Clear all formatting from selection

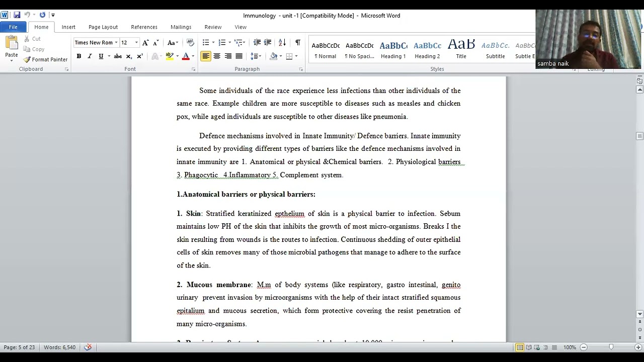(x=190, y=43)
